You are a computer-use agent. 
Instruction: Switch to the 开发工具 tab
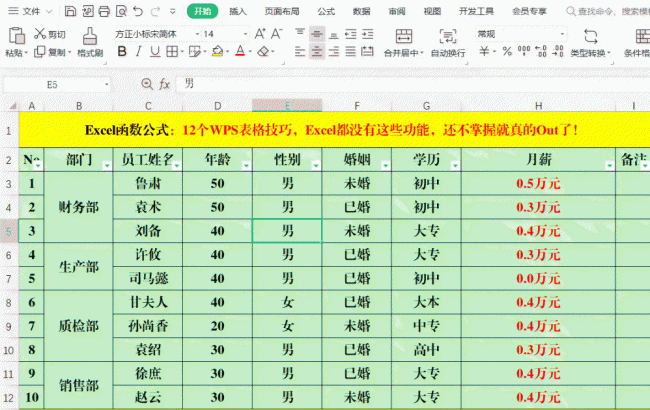[476, 11]
